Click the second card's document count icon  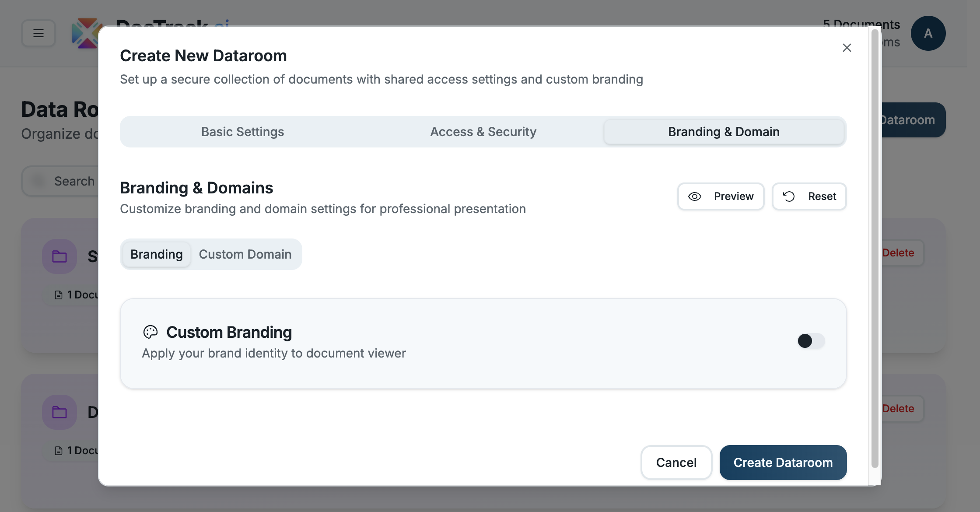click(x=59, y=451)
